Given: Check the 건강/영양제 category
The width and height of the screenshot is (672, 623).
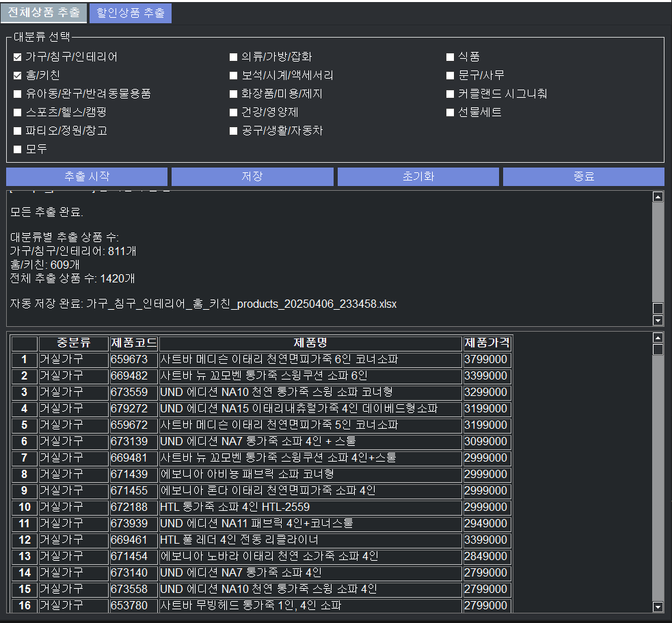Looking at the screenshot, I should [x=234, y=112].
